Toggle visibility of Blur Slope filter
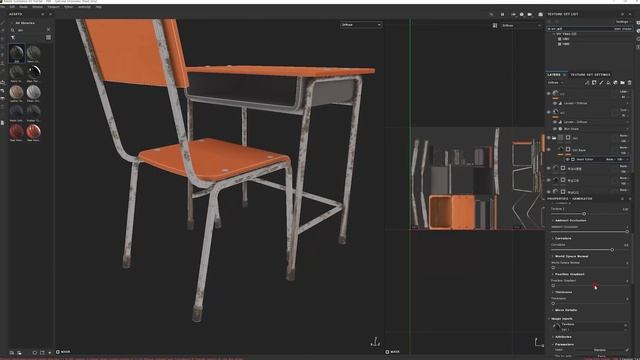Image resolution: width=640 pixels, height=360 pixels. 555,129
